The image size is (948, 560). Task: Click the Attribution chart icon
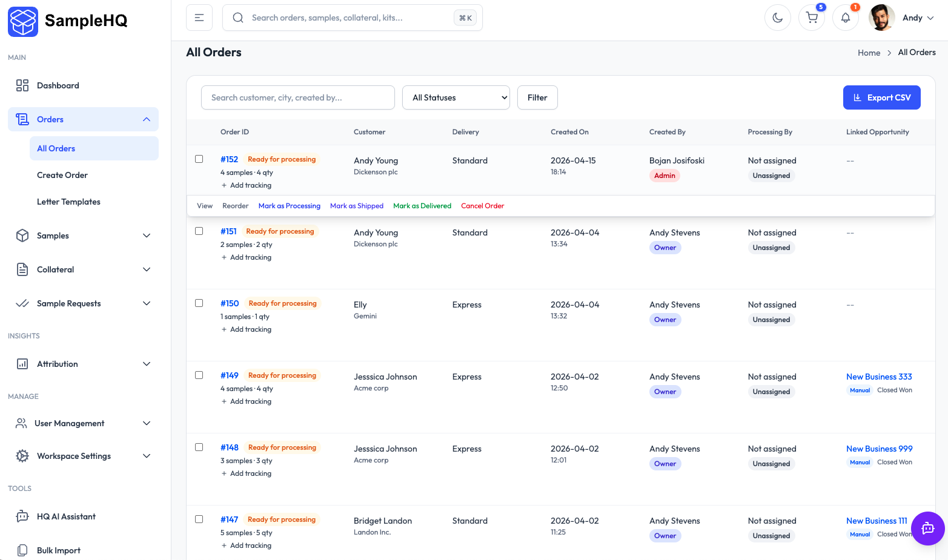[22, 364]
